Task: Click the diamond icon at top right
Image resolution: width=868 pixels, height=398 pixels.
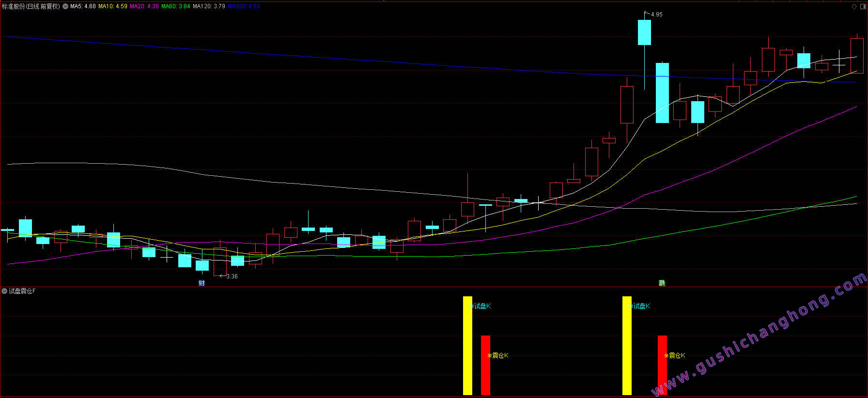Action: click(x=854, y=6)
